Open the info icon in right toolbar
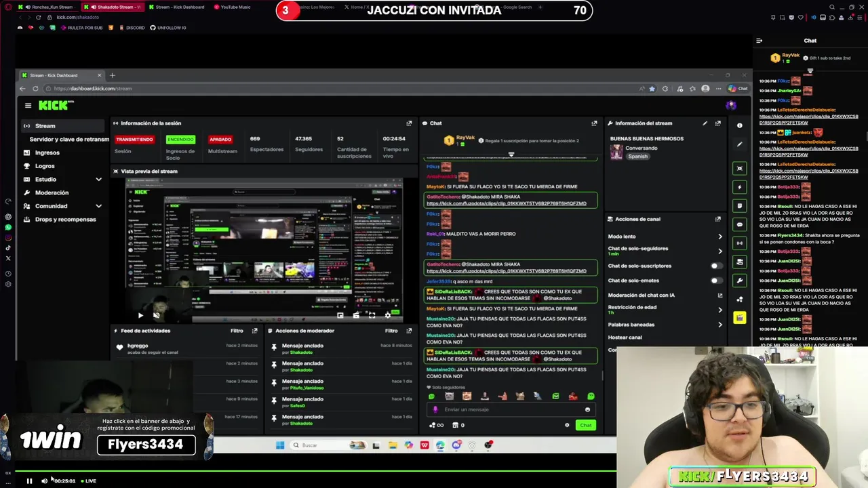The width and height of the screenshot is (868, 488). click(739, 125)
